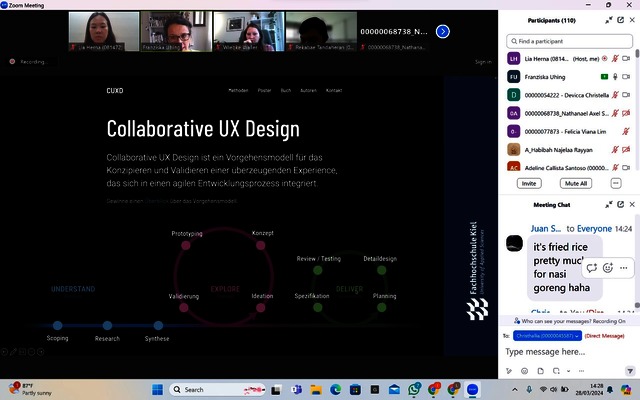This screenshot has height=400, width=640.
Task: Pop out the Meeting Chat panel
Action: (620, 204)
